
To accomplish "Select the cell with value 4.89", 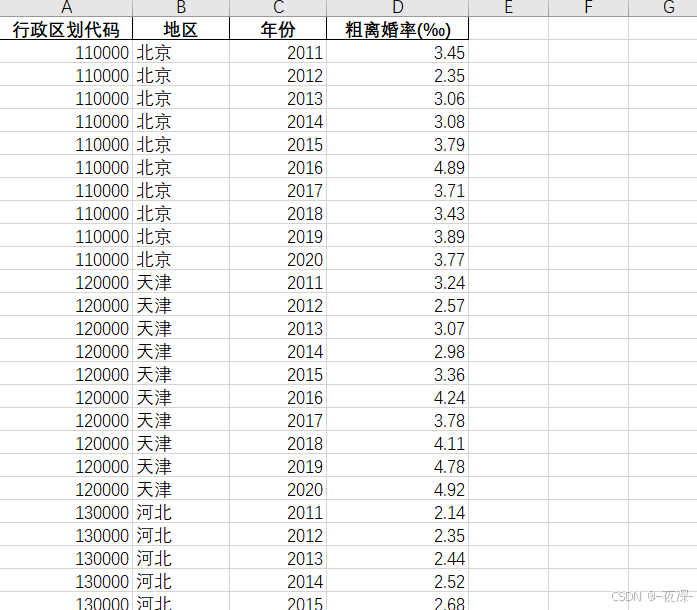I will click(x=398, y=168).
